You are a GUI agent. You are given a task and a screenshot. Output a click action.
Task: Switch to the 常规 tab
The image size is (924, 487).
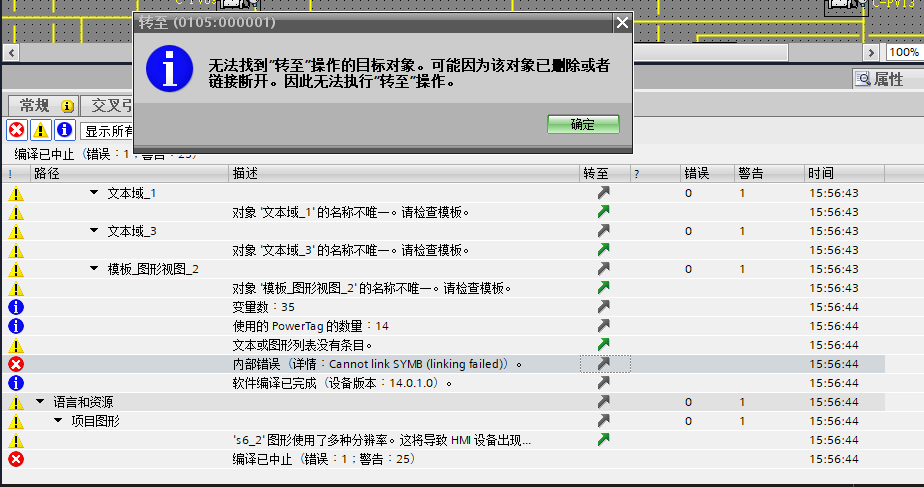point(44,105)
